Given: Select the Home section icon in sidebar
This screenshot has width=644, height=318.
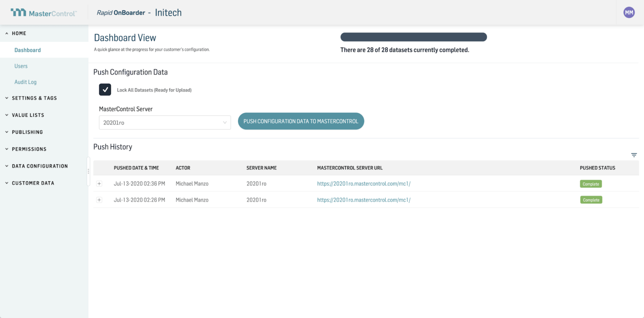Looking at the screenshot, I should coord(6,33).
